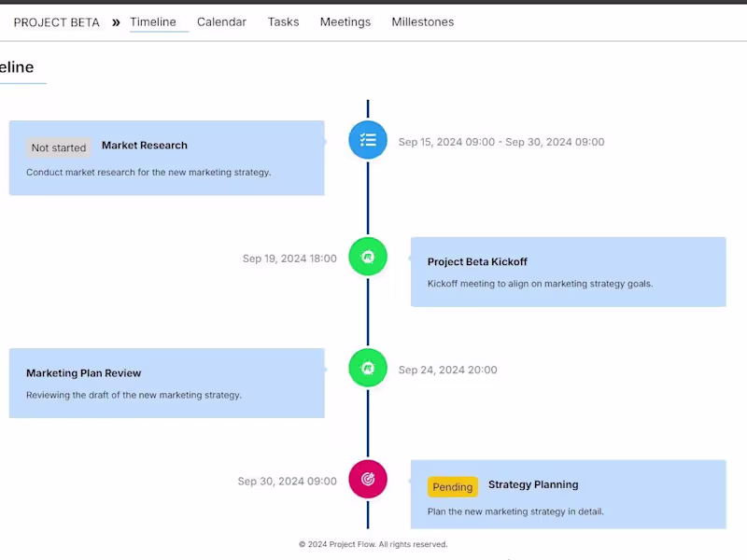Open the Strategy Planning milestone title
Viewport: 747px width, 560px height.
click(533, 484)
